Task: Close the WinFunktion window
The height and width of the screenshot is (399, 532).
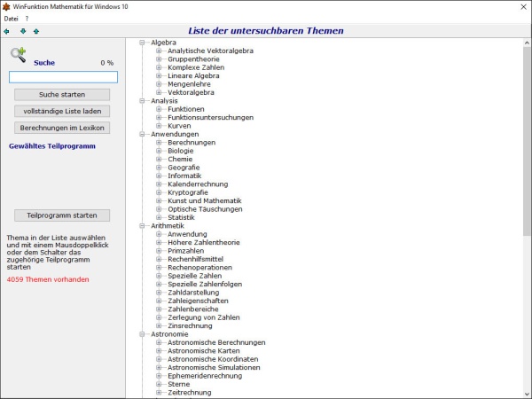Action: (x=523, y=7)
